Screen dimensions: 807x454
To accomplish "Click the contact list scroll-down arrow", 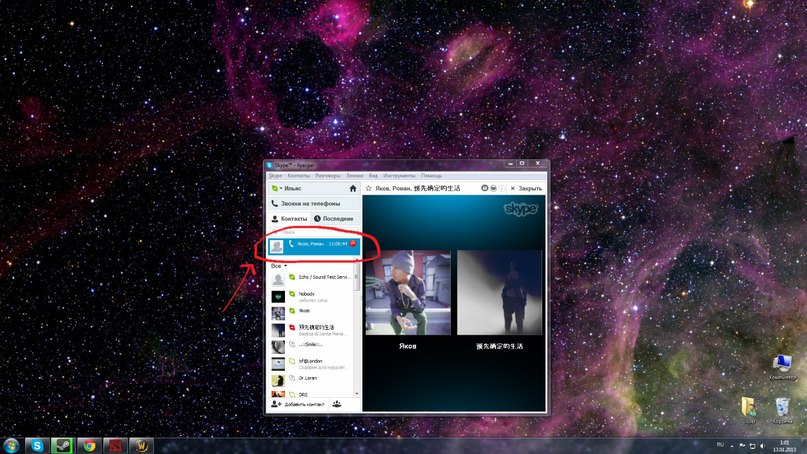I will tap(357, 394).
